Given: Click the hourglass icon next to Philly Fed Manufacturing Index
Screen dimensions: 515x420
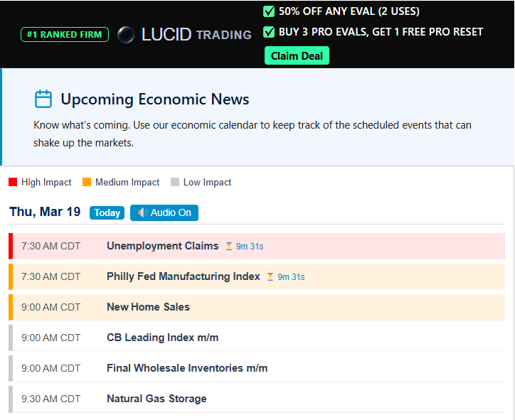Looking at the screenshot, I should coord(270,276).
